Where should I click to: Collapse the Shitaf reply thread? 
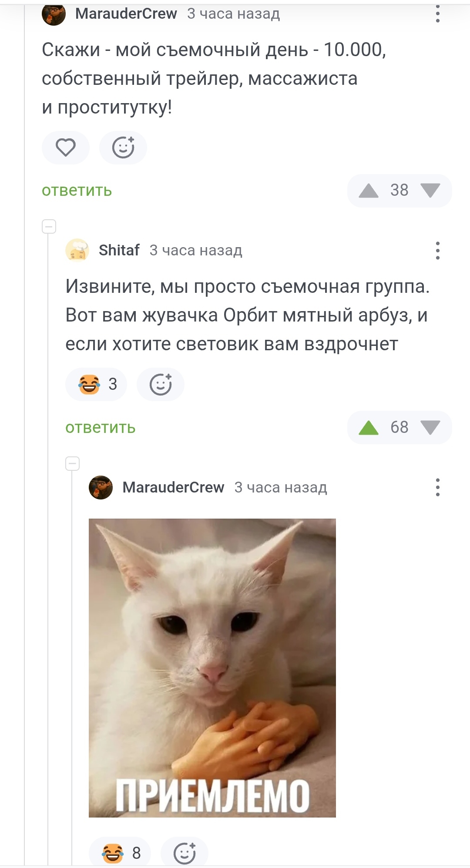pyautogui.click(x=49, y=227)
